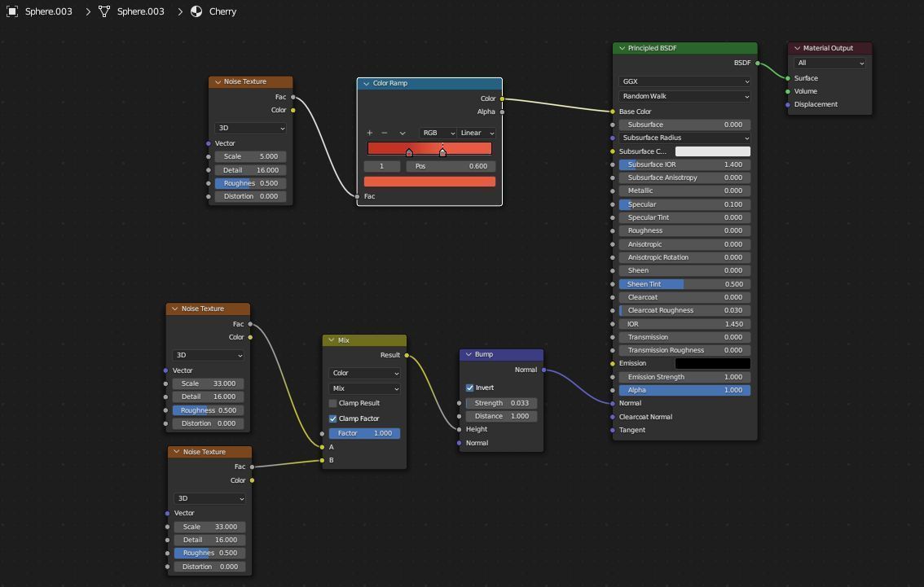This screenshot has height=587, width=924.
Task: Click the Bump Normal output socket
Action: coord(544,370)
